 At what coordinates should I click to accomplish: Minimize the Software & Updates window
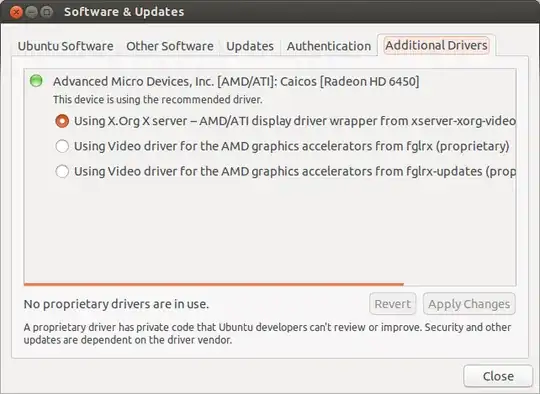[x=31, y=12]
